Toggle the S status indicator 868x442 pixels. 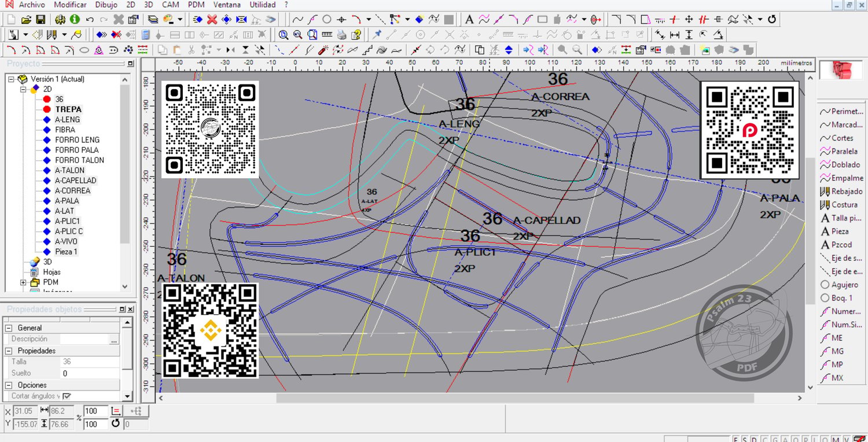[745, 439]
